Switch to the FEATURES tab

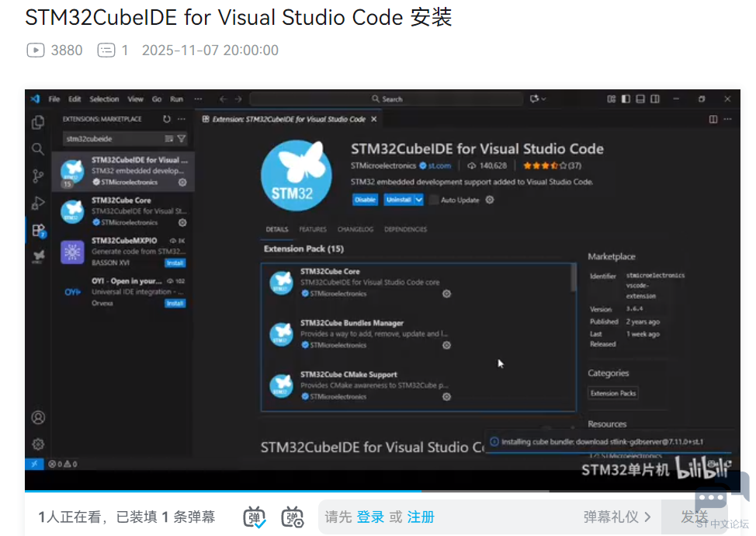point(313,229)
